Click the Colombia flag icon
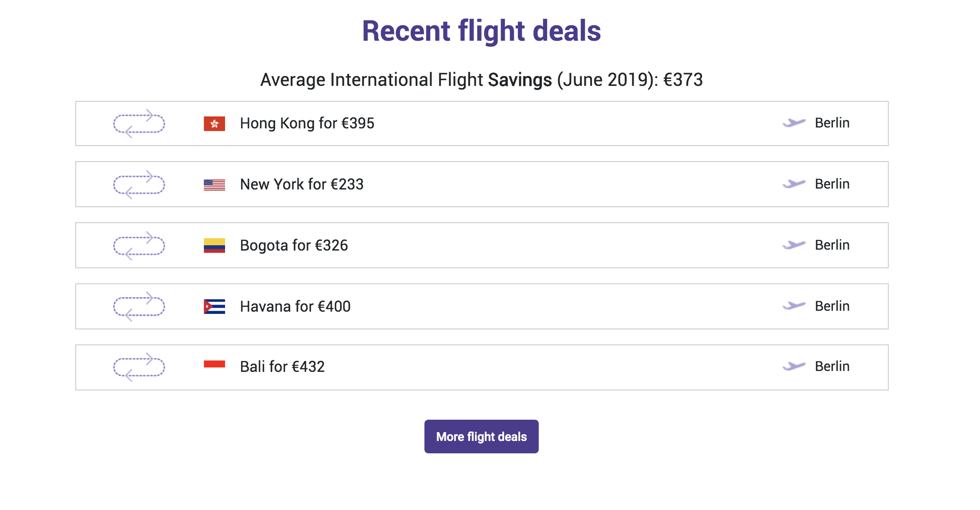Image resolution: width=980 pixels, height=510 pixels. pos(214,246)
